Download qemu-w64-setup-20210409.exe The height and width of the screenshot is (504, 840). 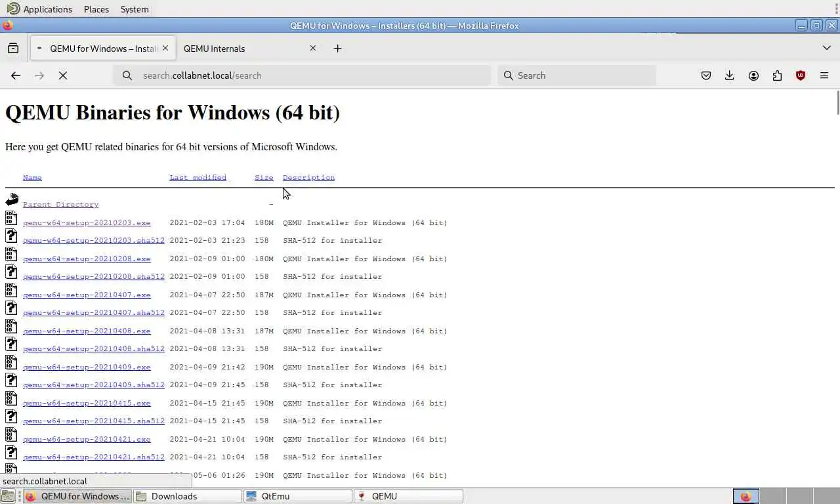[x=87, y=367]
